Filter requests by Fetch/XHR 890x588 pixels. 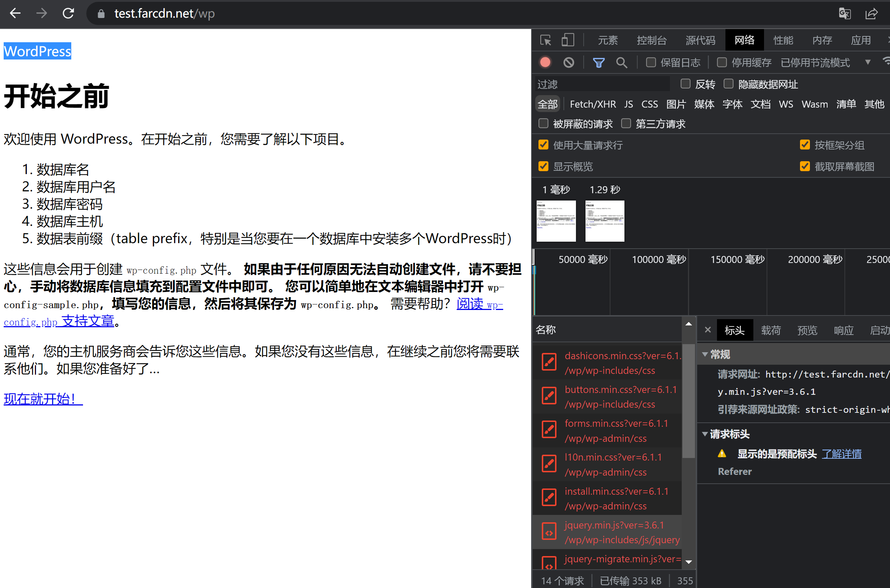pos(592,104)
